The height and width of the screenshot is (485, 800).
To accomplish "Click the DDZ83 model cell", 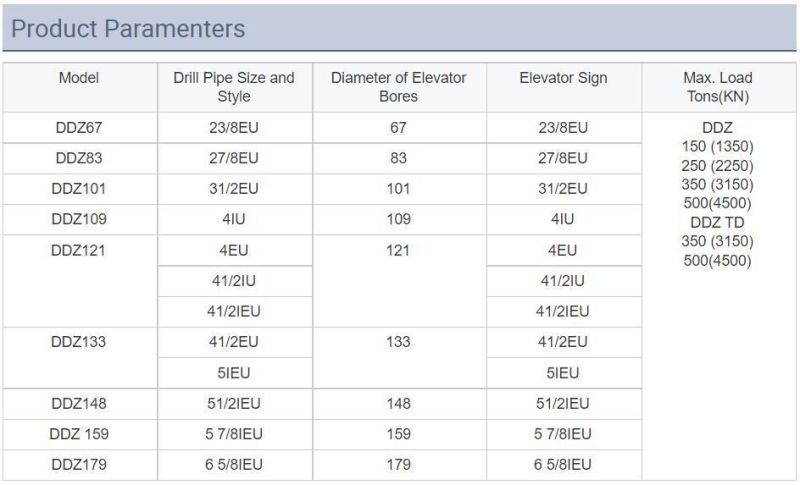I will point(79,158).
